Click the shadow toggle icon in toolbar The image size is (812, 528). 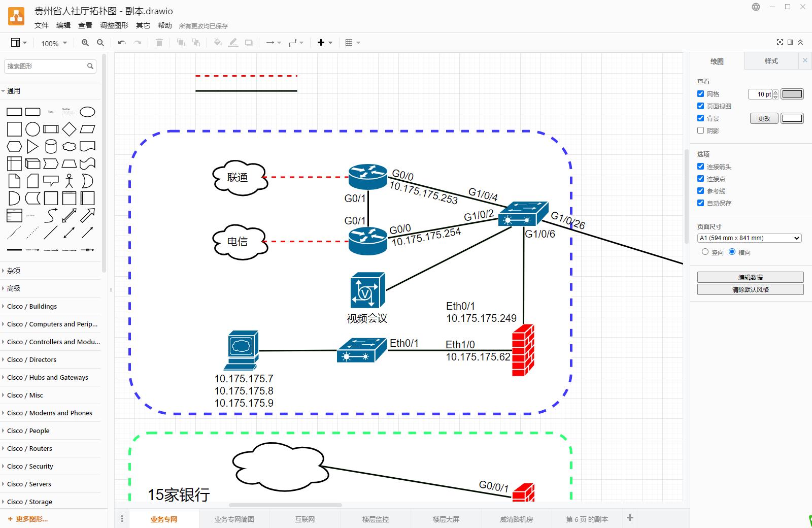click(x=249, y=43)
